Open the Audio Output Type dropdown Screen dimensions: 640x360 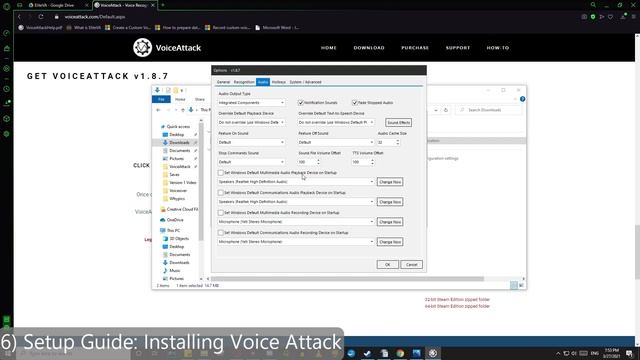251,103
